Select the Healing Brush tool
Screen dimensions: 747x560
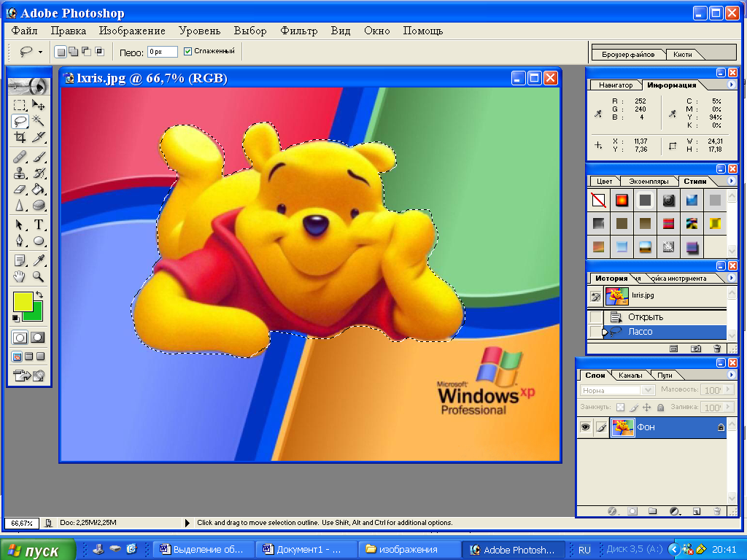pyautogui.click(x=20, y=156)
